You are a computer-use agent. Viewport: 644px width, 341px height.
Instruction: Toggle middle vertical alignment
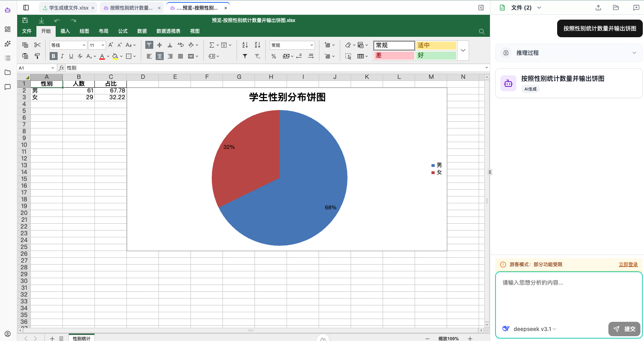159,45
